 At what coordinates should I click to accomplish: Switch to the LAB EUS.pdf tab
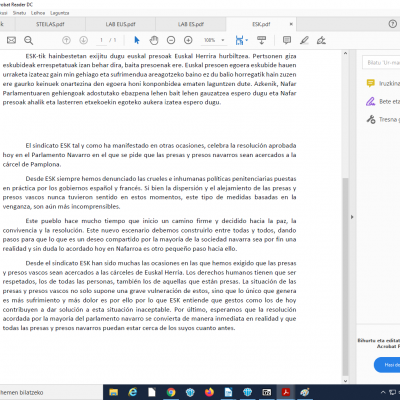(120, 24)
